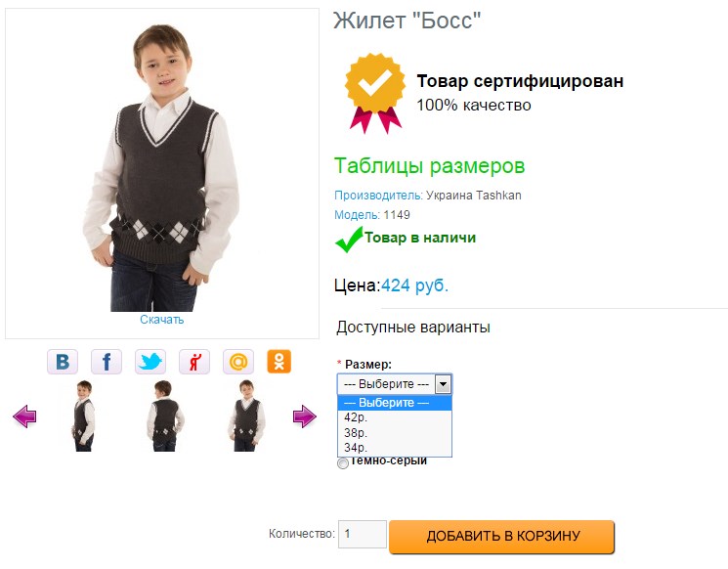Click the next thumbnails right arrow
This screenshot has height=569, width=728.
pyautogui.click(x=304, y=417)
